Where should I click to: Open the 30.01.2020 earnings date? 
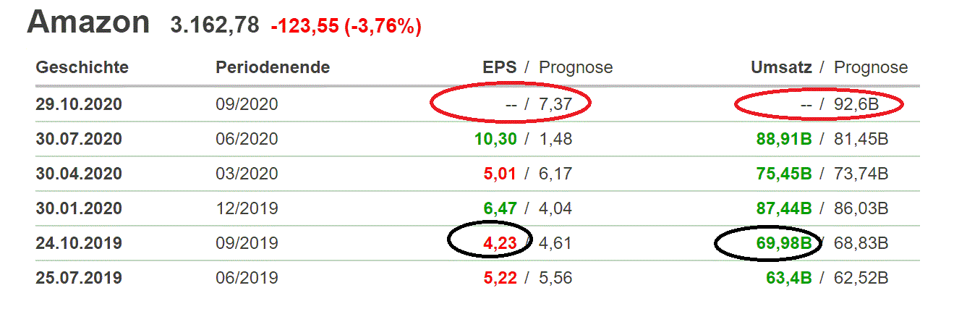click(x=79, y=208)
